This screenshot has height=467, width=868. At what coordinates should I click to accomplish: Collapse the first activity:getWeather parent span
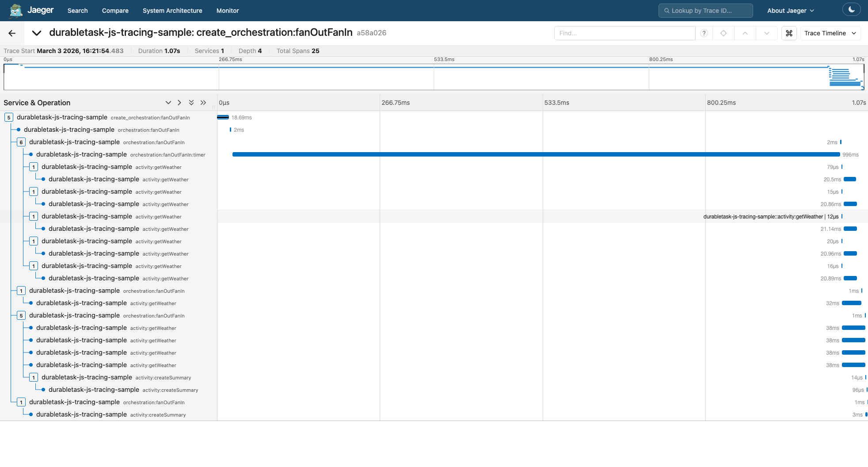(34, 167)
